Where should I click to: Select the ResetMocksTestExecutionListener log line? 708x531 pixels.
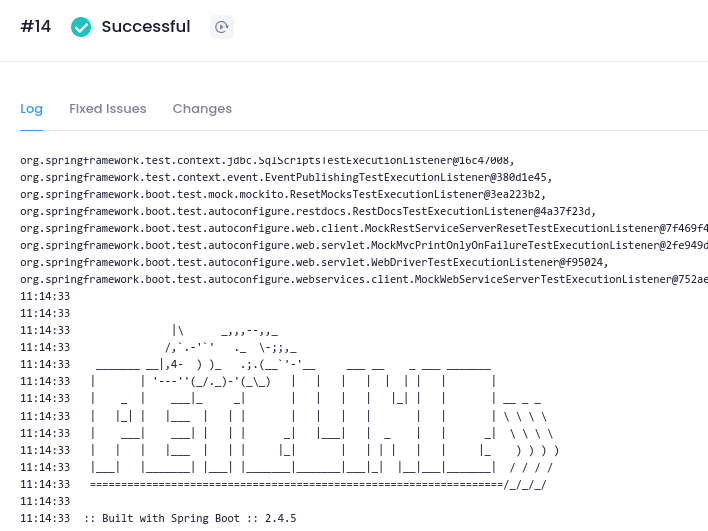[283, 195]
